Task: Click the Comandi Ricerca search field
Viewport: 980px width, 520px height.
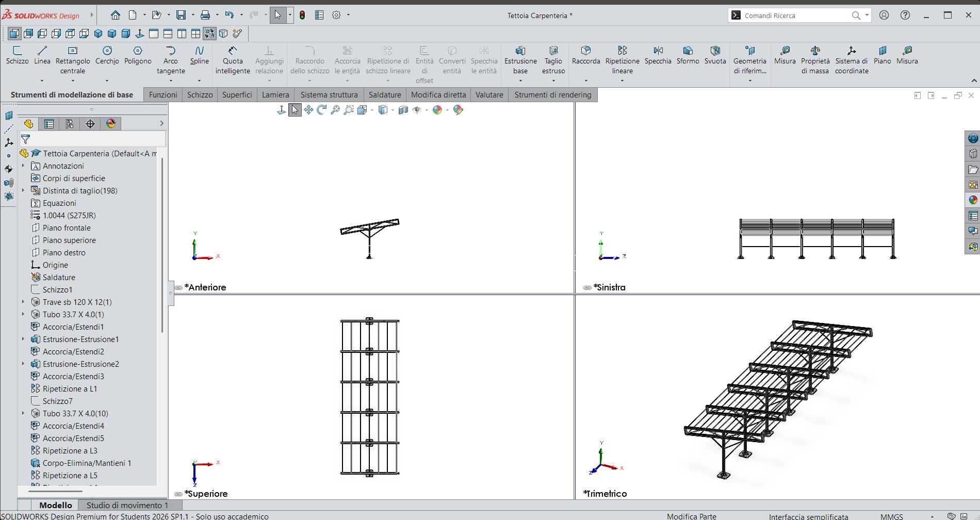Action: tap(796, 15)
